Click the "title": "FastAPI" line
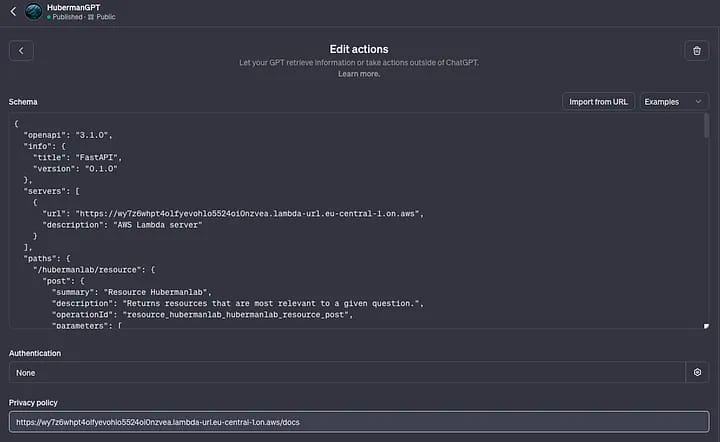The height and width of the screenshot is (442, 720). point(78,157)
